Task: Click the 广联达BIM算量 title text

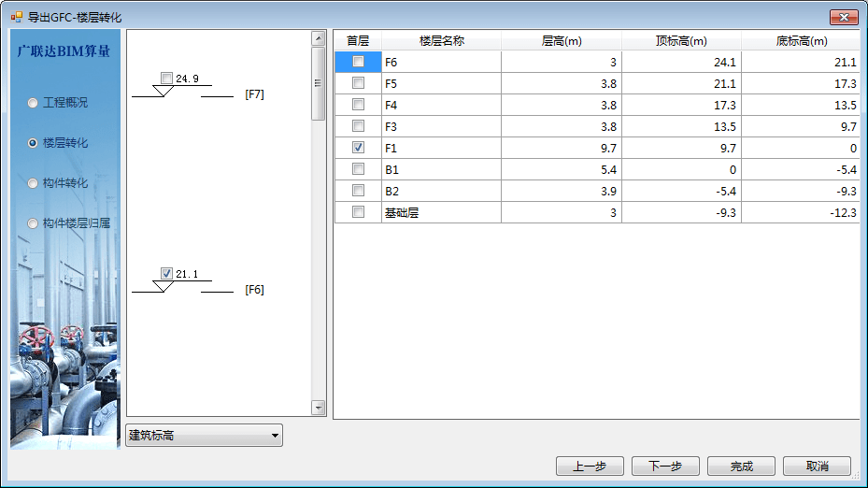Action: [x=64, y=51]
